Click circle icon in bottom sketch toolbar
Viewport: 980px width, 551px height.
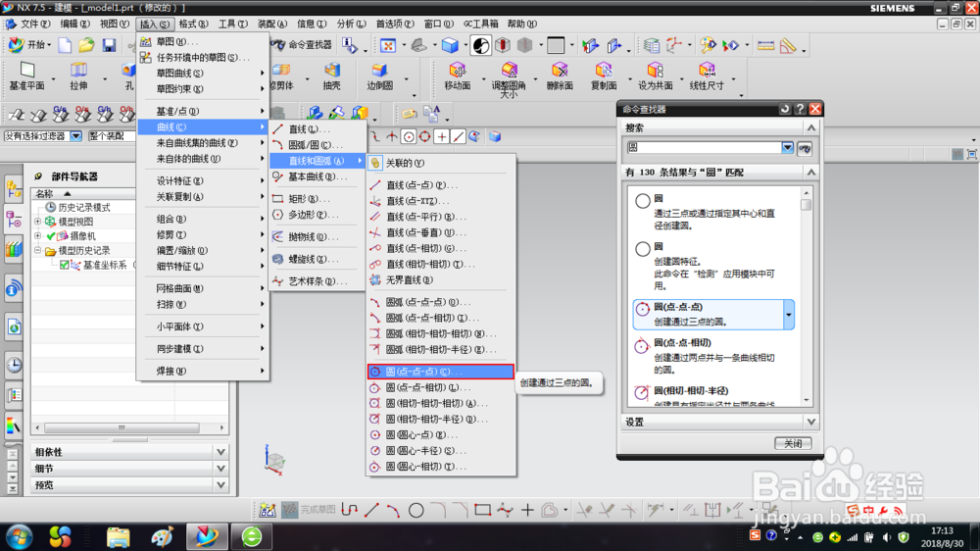tap(416, 511)
